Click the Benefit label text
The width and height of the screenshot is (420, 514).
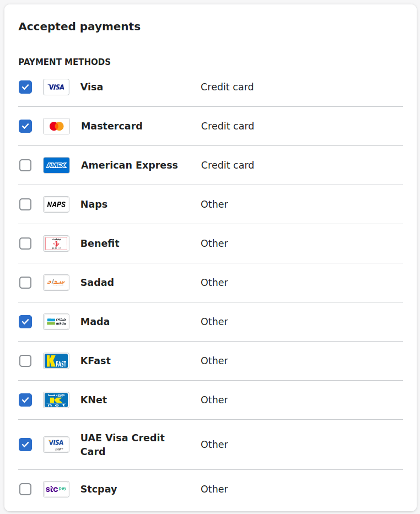pos(100,244)
